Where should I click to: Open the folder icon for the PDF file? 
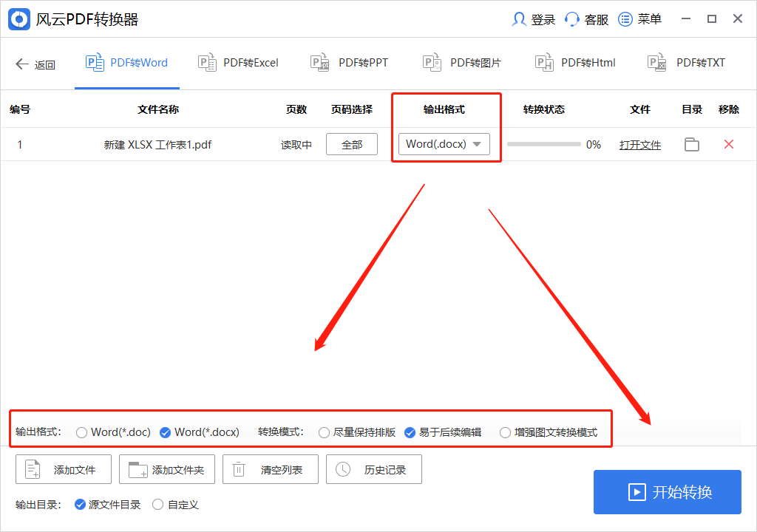(x=692, y=145)
